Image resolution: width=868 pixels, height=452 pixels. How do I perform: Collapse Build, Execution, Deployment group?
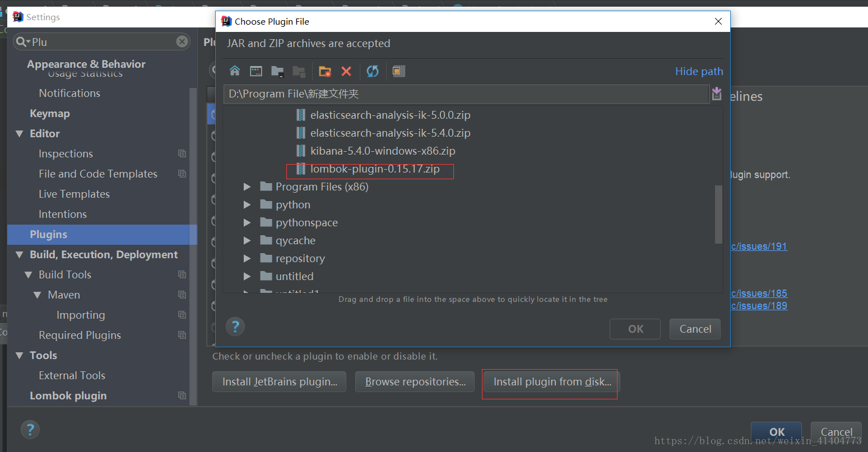20,255
